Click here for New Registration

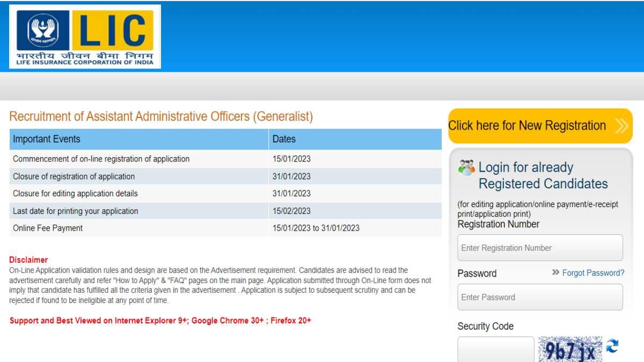(527, 125)
